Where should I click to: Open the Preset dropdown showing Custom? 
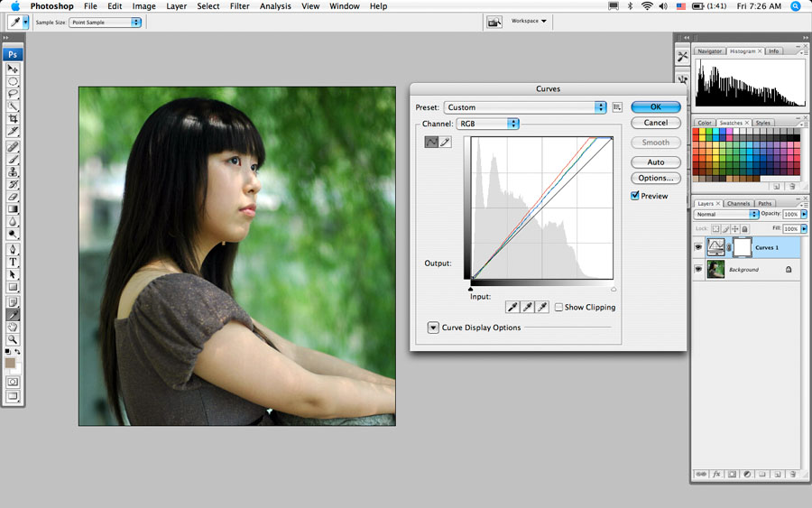pos(524,107)
